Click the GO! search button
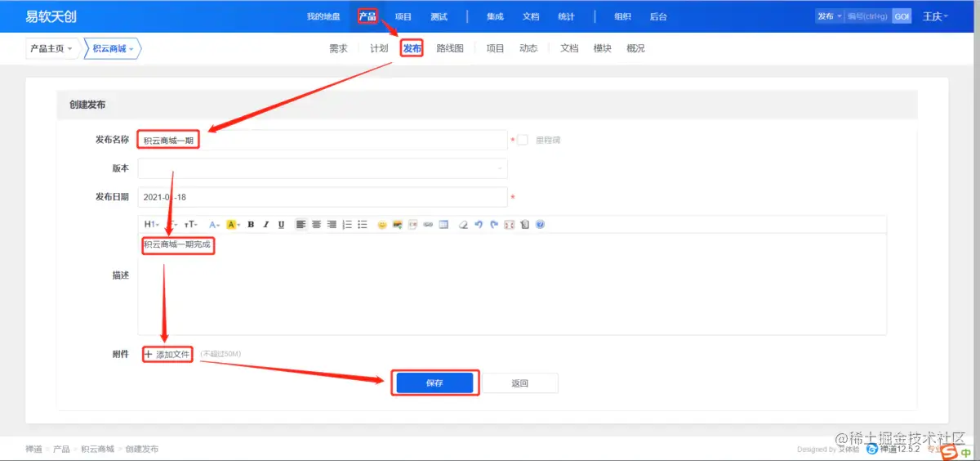The image size is (980, 461). pyautogui.click(x=901, y=16)
